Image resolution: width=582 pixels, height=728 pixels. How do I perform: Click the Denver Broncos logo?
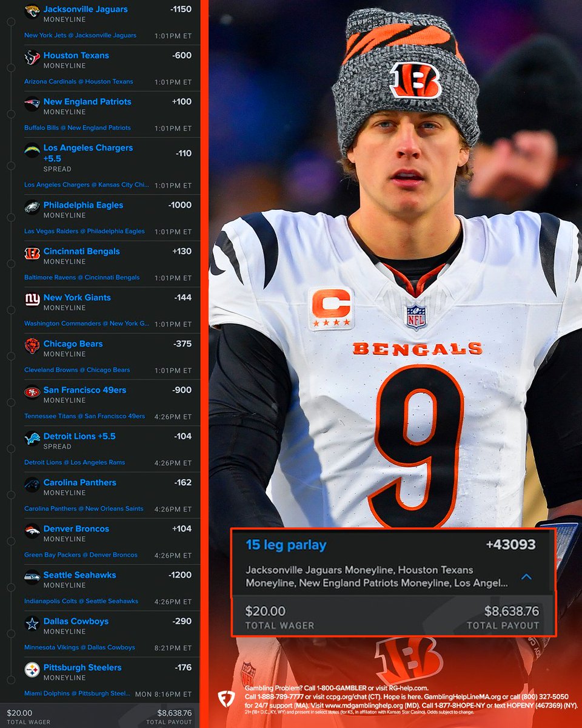[32, 531]
